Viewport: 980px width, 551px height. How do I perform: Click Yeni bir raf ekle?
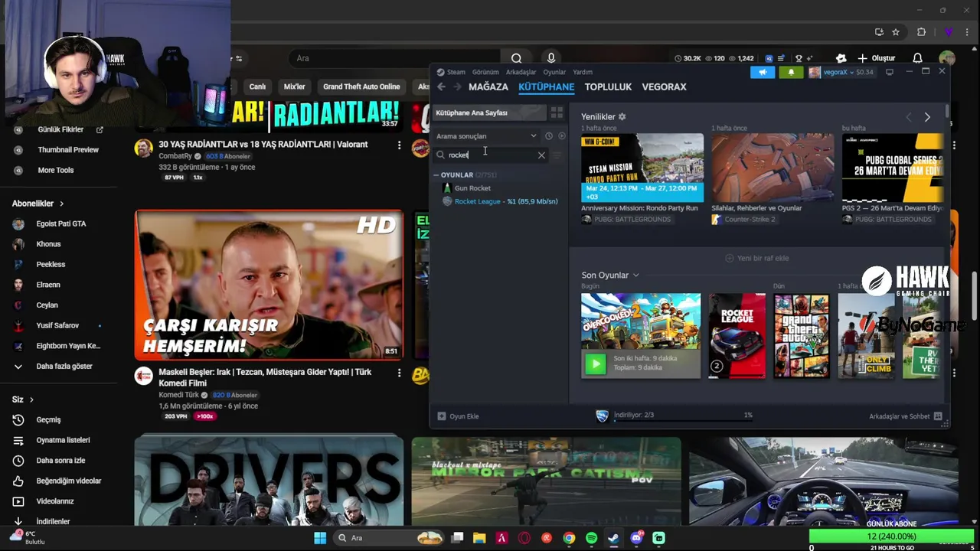[756, 258]
